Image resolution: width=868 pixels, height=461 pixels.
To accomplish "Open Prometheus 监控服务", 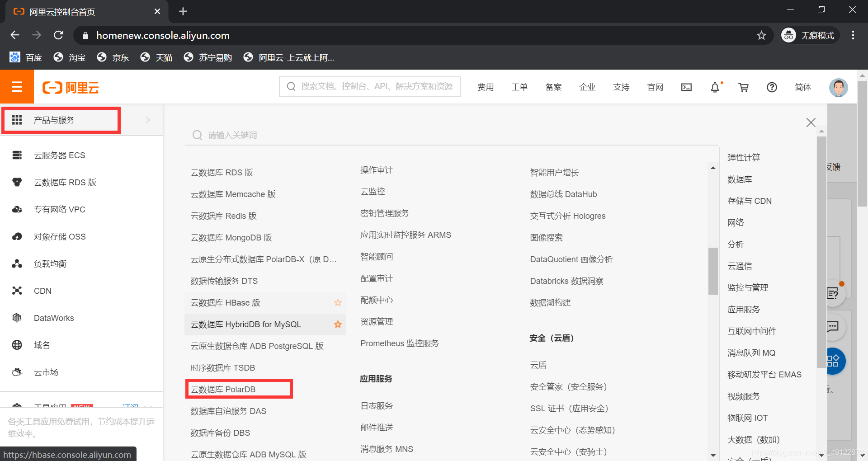I will 400,343.
